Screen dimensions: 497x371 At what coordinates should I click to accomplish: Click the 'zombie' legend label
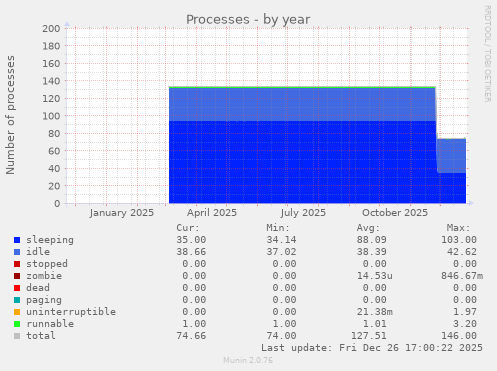click(x=44, y=276)
